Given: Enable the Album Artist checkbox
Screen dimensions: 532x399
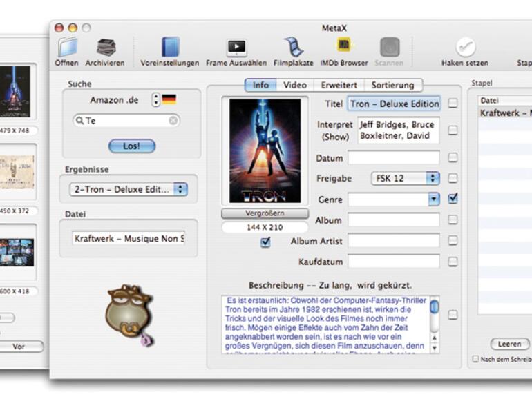Looking at the screenshot, I should tap(453, 241).
